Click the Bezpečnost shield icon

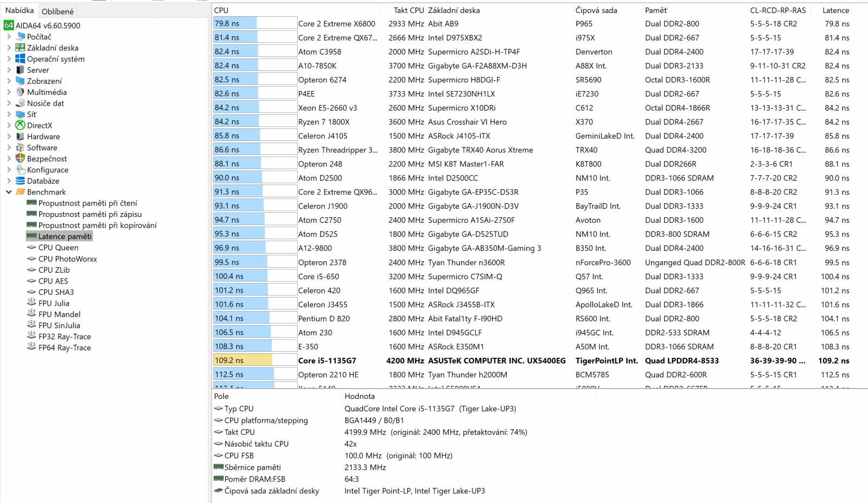click(x=21, y=158)
